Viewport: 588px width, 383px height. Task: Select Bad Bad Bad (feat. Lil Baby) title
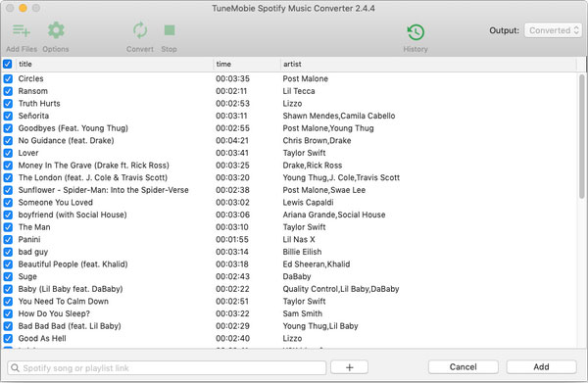click(x=70, y=326)
